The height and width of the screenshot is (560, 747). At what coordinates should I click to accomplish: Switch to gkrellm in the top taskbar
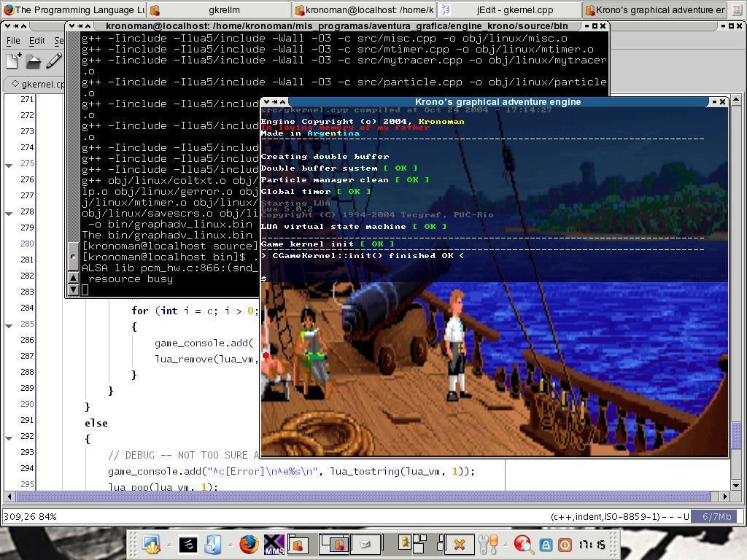point(219,9)
